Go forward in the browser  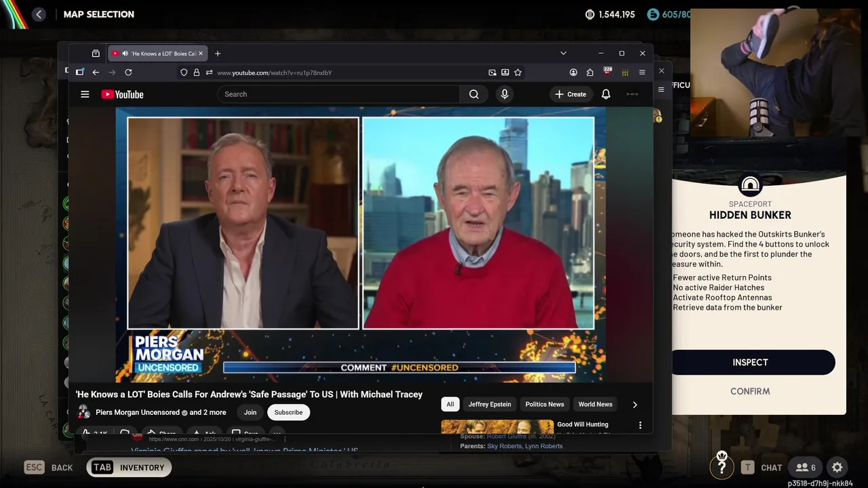(112, 73)
